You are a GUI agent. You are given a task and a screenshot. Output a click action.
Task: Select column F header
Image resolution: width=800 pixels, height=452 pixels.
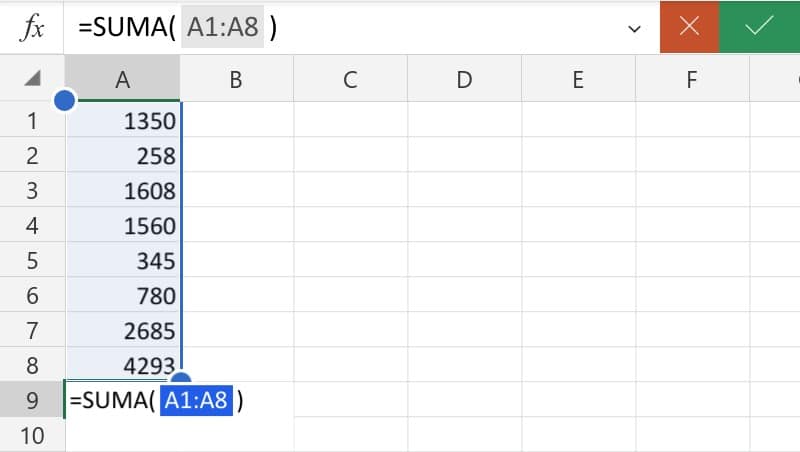[x=692, y=79]
